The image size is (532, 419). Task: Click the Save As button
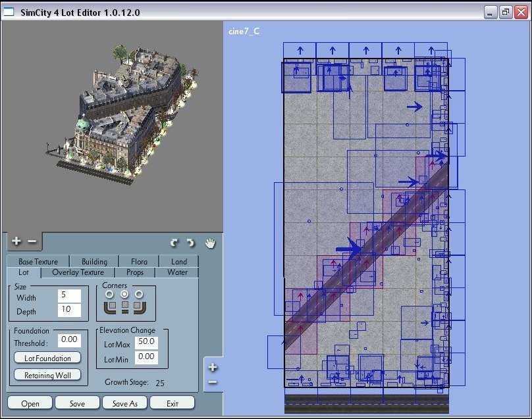(x=125, y=403)
